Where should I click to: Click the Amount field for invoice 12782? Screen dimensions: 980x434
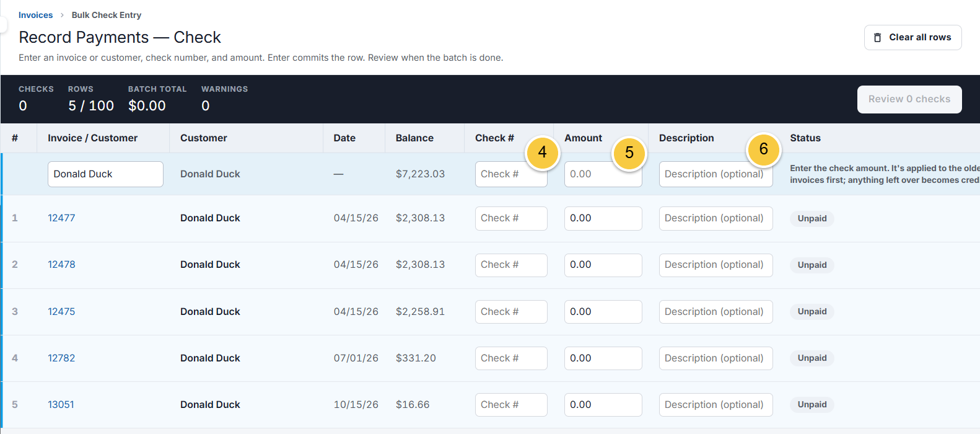603,358
